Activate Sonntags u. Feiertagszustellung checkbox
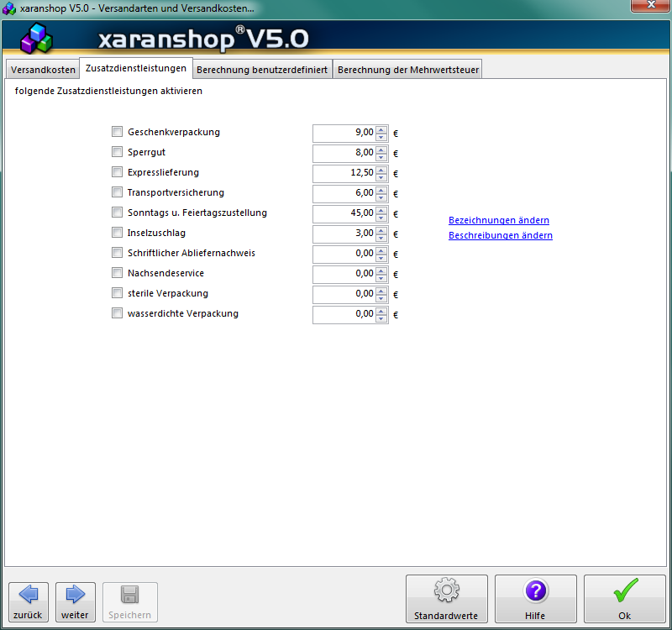672x630 pixels. point(117,213)
